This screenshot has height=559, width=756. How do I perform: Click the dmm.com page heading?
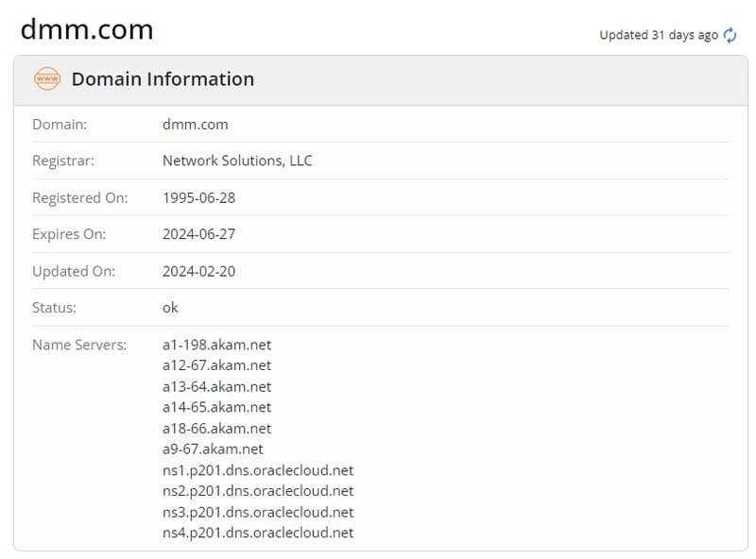(x=85, y=28)
